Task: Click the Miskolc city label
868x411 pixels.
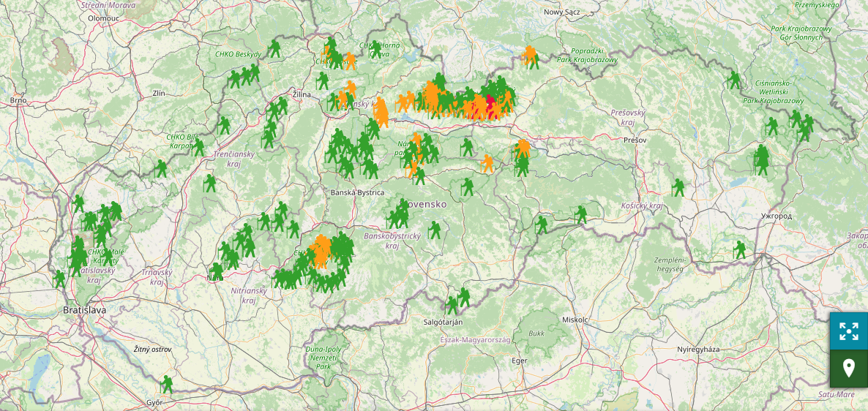Action: [x=575, y=320]
